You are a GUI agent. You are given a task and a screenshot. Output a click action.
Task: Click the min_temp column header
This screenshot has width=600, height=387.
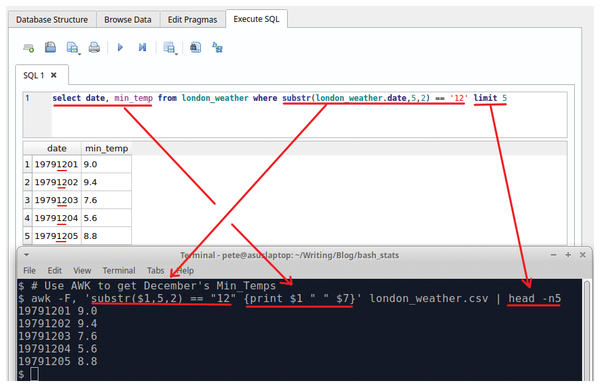point(106,148)
